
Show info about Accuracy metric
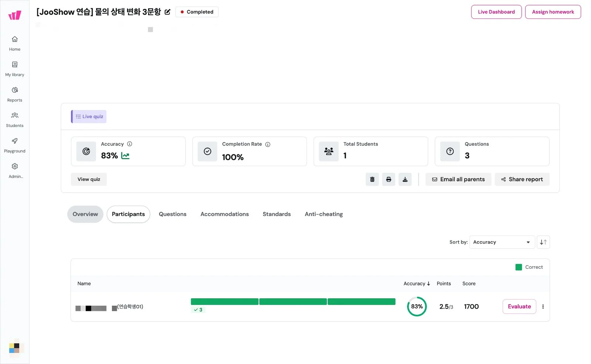(x=130, y=144)
